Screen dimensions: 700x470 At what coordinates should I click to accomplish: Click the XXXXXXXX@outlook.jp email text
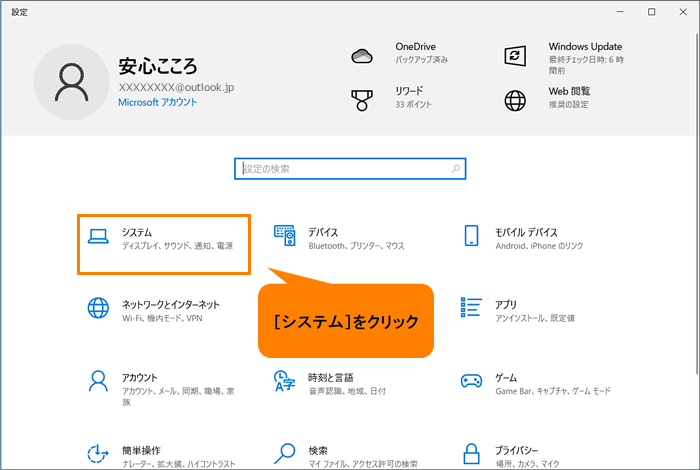176,87
